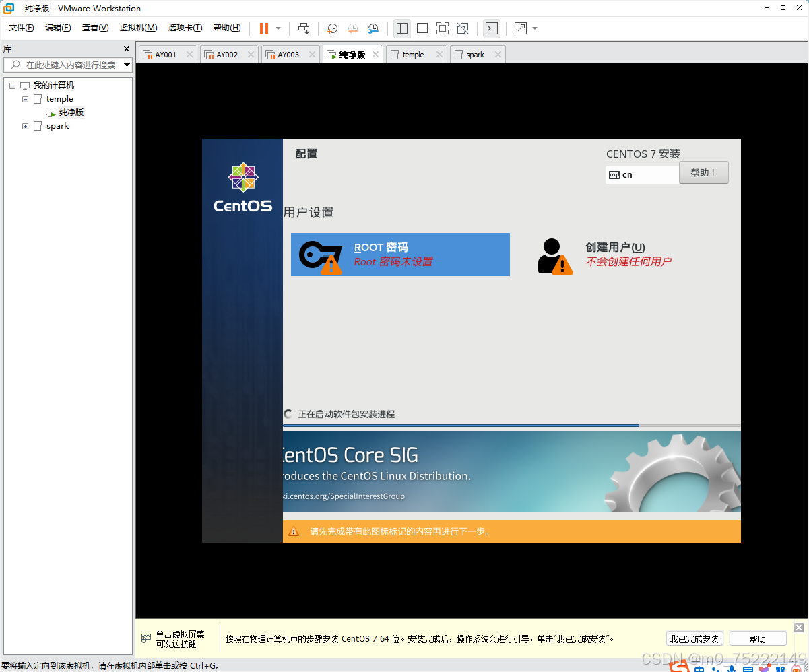Click 我已完成安装 button
The width and height of the screenshot is (809, 672).
point(694,639)
